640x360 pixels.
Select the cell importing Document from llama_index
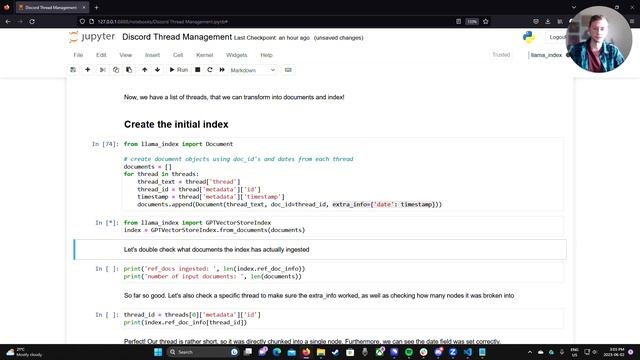343,174
